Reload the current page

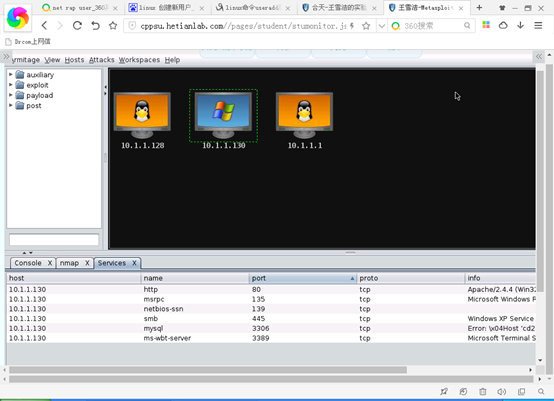click(x=77, y=25)
